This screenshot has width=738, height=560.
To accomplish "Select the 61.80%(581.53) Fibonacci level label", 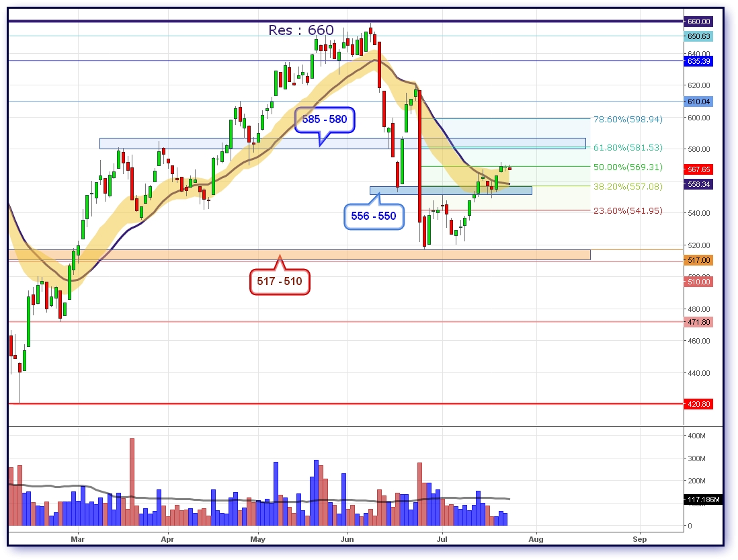I will coord(628,147).
